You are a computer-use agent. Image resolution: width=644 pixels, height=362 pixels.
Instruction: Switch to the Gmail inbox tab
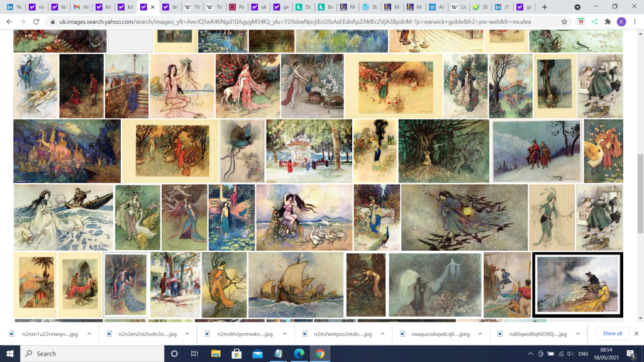coord(80,7)
